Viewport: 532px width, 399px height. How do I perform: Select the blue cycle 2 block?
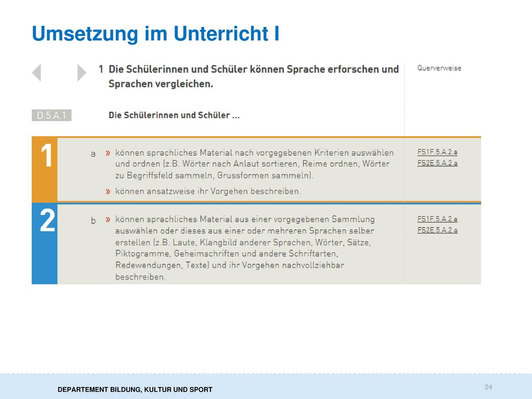(45, 244)
